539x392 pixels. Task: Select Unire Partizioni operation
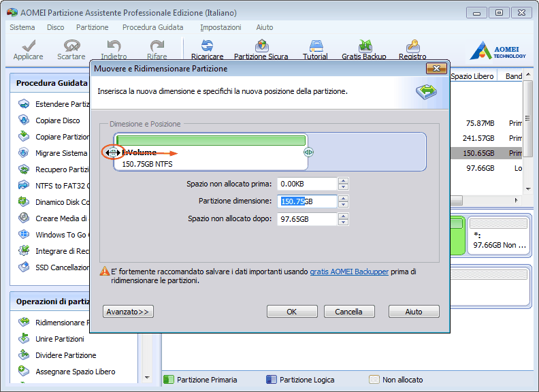click(x=24, y=339)
